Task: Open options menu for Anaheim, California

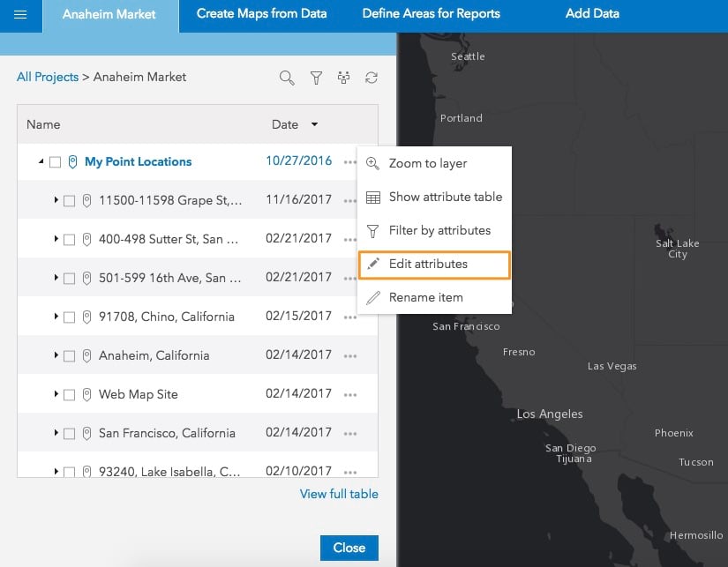Action: (350, 355)
